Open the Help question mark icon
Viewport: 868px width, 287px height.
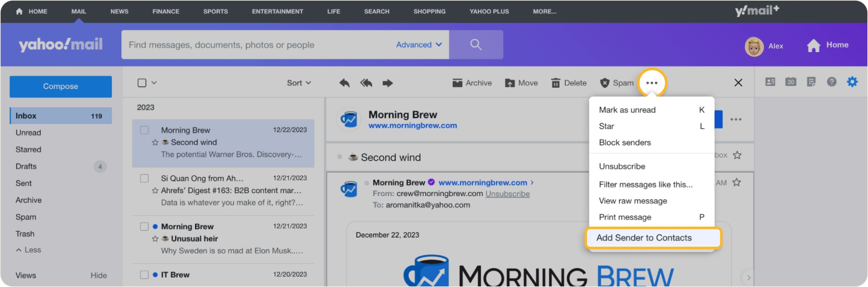pyautogui.click(x=832, y=82)
